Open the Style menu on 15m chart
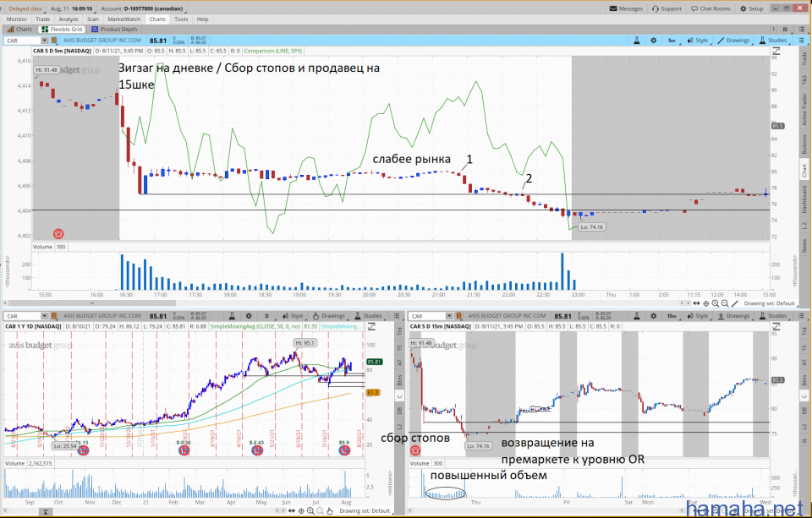Viewport: 812px width, 518px height. coord(697,316)
